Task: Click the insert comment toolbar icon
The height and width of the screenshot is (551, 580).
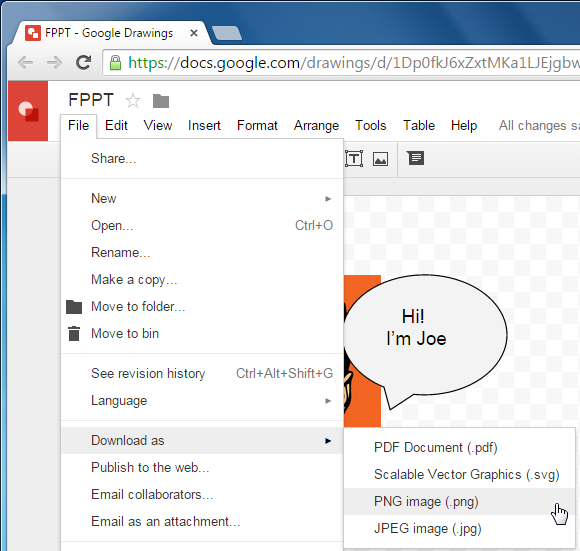Action: tap(416, 158)
